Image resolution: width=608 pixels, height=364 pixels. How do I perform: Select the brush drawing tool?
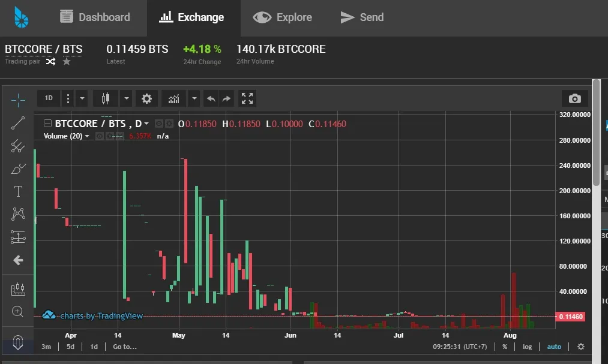pos(18,169)
